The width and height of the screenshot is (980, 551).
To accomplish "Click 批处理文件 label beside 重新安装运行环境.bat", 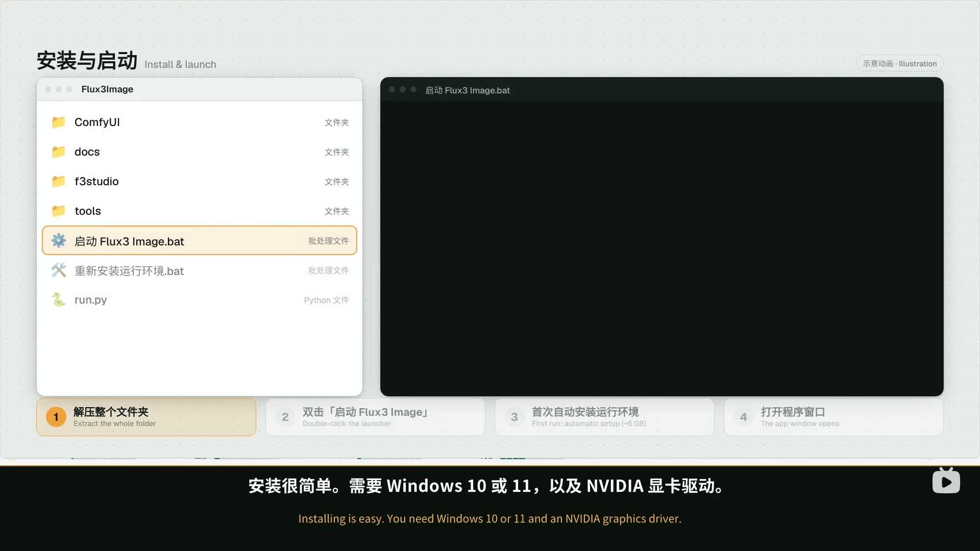I will (x=329, y=270).
